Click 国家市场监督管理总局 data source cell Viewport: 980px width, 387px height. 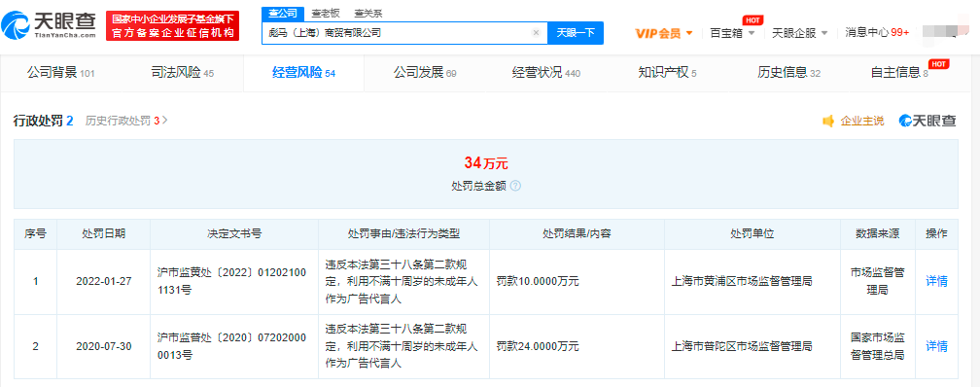(x=878, y=346)
